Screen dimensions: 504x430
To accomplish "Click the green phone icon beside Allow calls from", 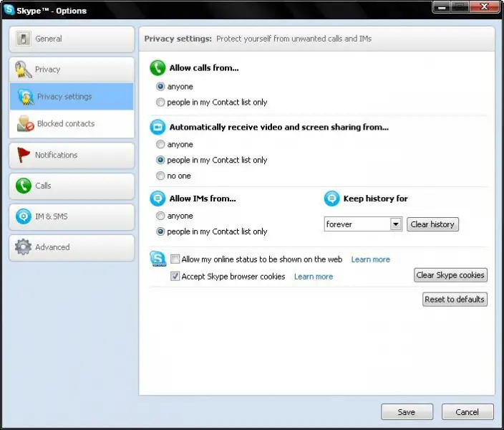I will [157, 68].
